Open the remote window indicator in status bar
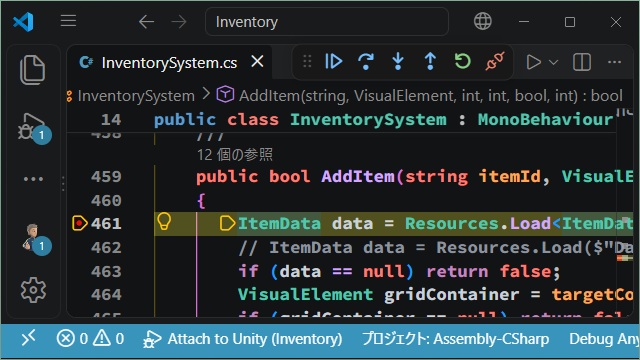Screen dimensions: 640x360 (29, 338)
